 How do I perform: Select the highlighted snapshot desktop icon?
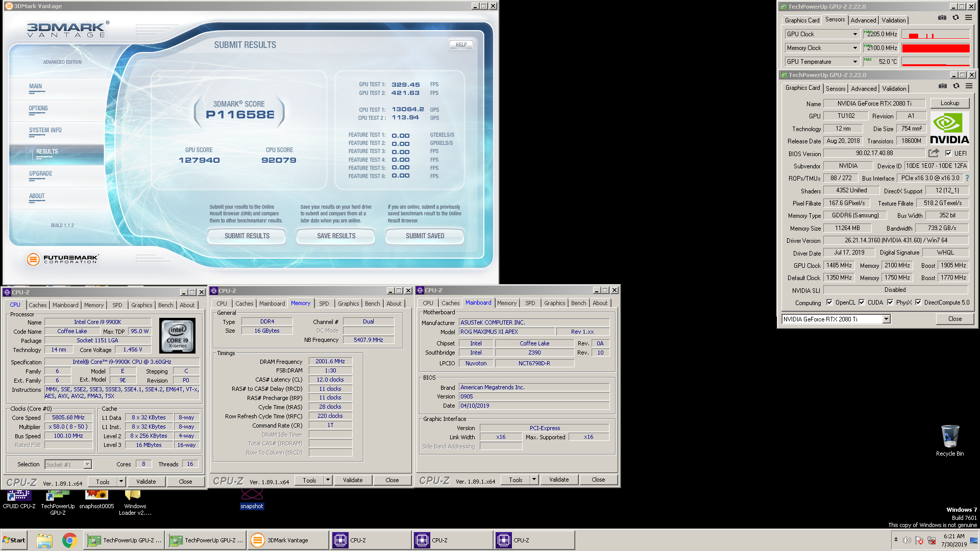point(252,499)
